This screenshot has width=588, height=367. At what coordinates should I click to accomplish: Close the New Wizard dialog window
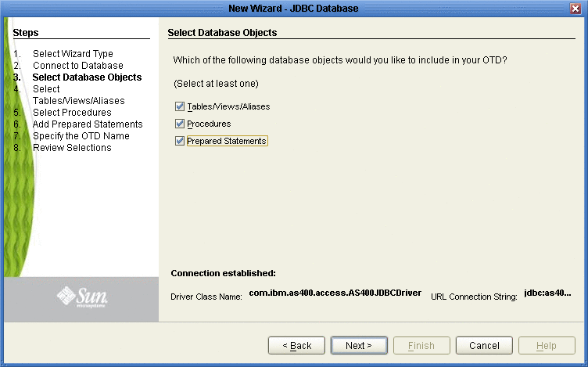pyautogui.click(x=575, y=9)
